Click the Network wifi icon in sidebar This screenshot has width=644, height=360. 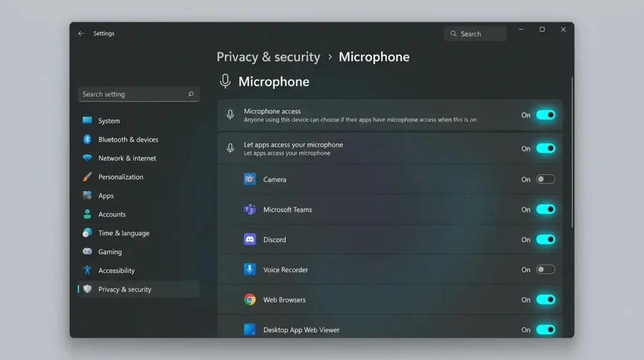[87, 158]
